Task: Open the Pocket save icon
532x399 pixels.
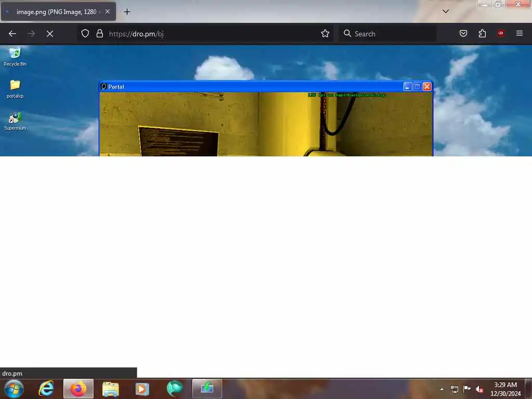Action: [463, 33]
